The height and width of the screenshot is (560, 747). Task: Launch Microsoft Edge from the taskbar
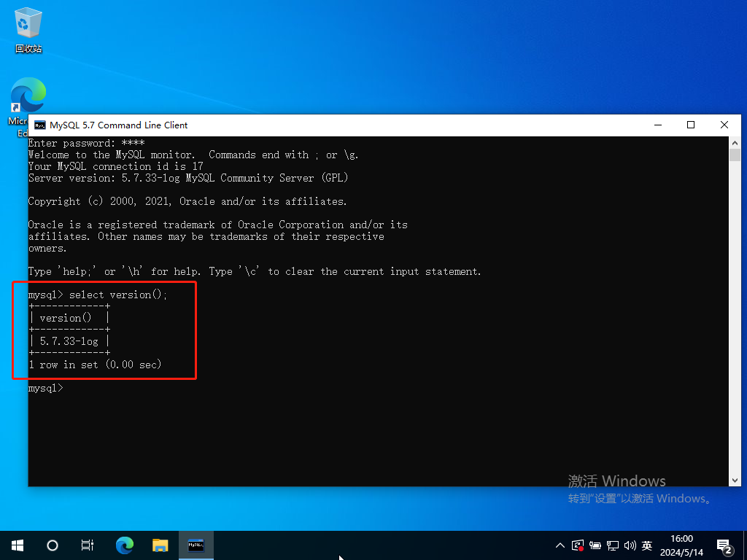point(125,545)
